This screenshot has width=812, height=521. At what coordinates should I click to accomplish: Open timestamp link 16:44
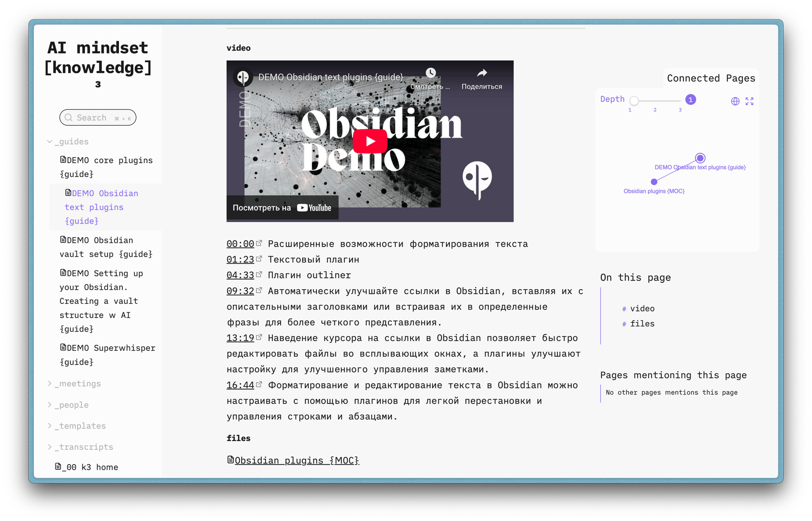[240, 385]
